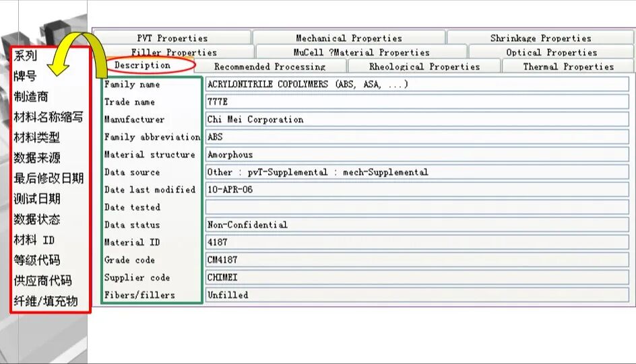636x364 pixels.
Task: Click the Family abbreviation ABS field
Action: pos(416,137)
